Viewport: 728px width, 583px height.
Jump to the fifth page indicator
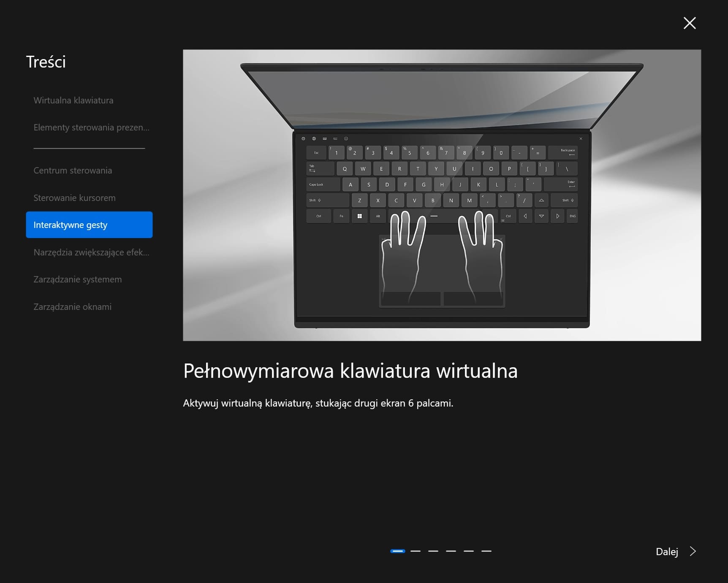(469, 551)
